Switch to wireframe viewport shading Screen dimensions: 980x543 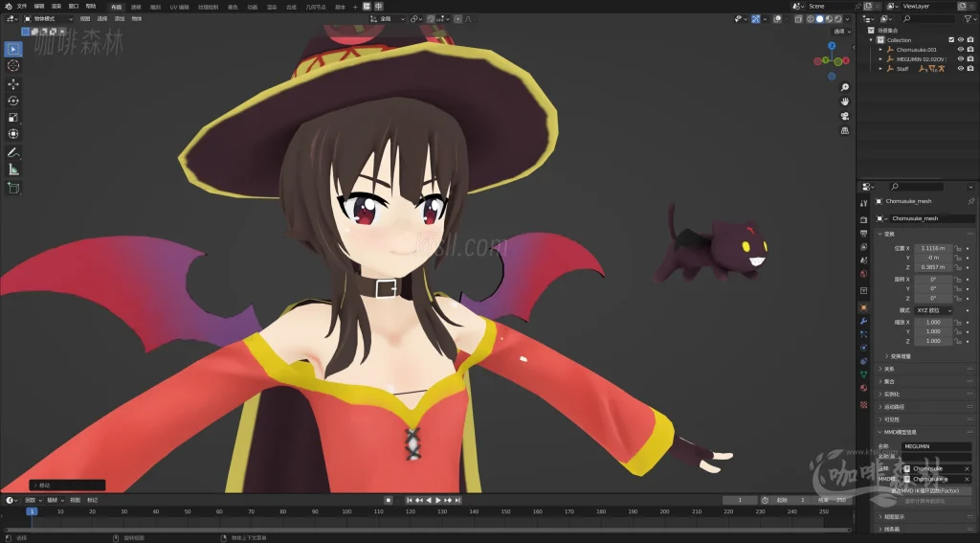coord(811,19)
